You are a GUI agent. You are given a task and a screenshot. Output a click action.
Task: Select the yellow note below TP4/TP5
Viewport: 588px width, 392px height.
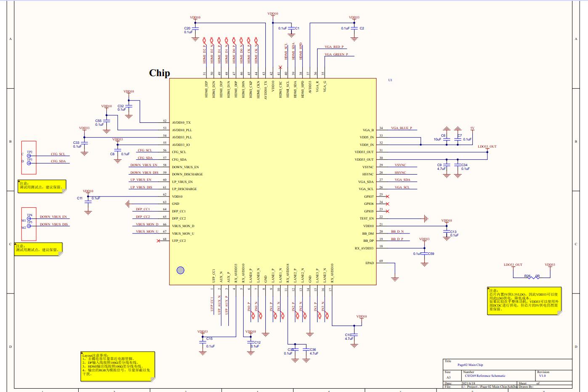tap(38, 249)
